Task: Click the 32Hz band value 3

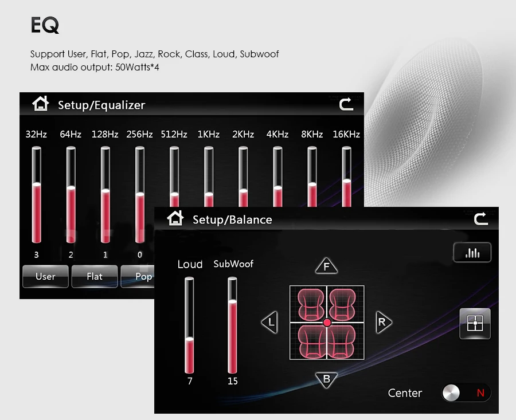Action: [37, 254]
